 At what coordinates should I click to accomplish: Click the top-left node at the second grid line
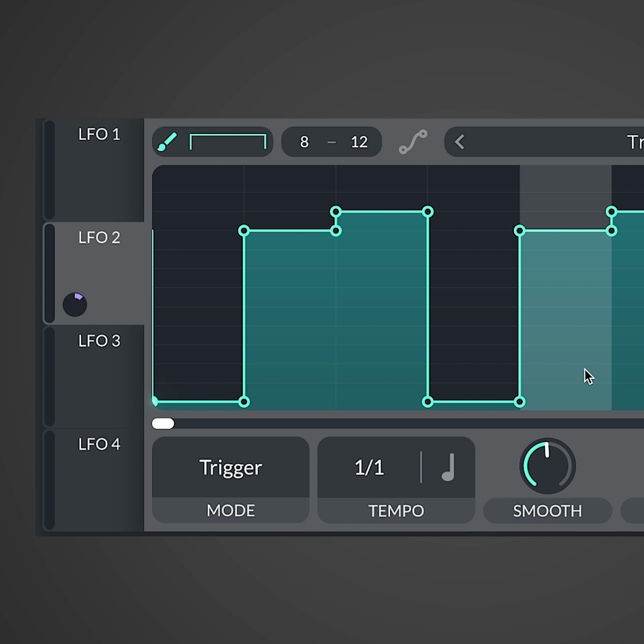click(x=244, y=231)
